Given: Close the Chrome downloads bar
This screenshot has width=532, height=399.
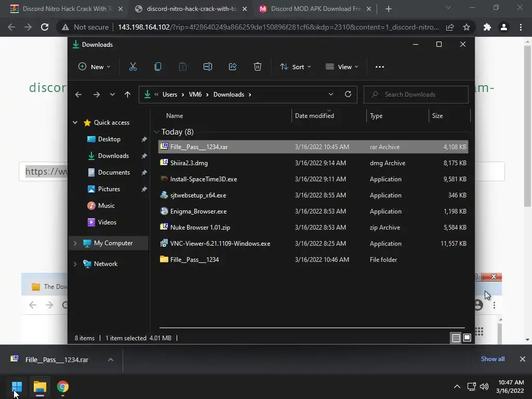Looking at the screenshot, I should point(523,359).
